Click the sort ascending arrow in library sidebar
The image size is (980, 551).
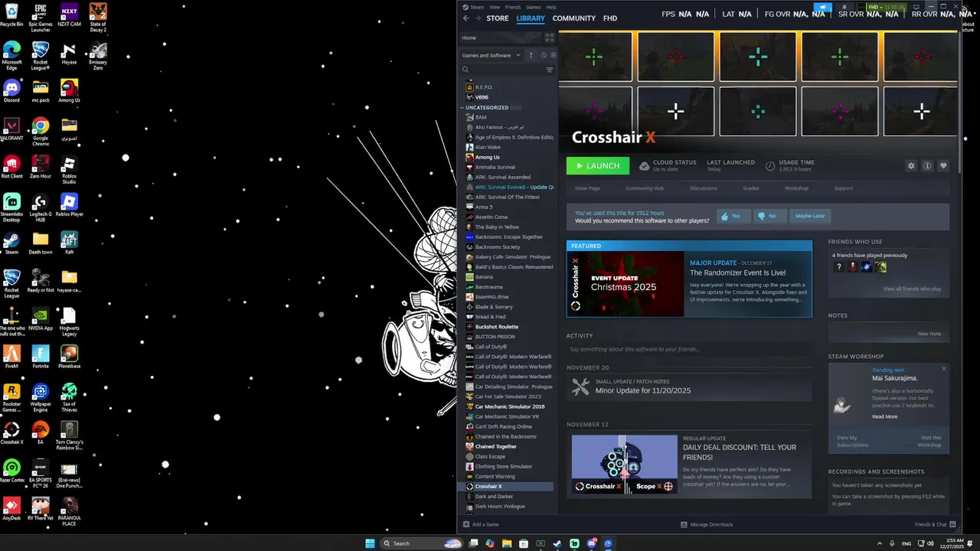tap(531, 55)
